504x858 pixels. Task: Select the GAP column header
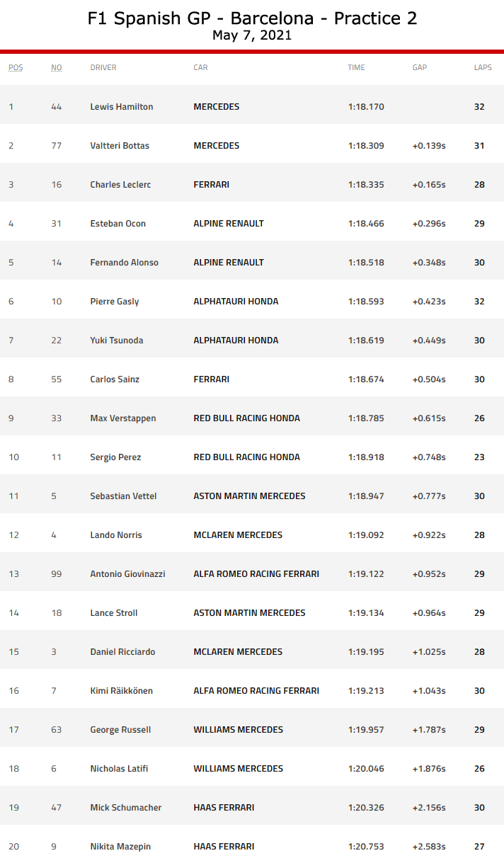tap(420, 68)
